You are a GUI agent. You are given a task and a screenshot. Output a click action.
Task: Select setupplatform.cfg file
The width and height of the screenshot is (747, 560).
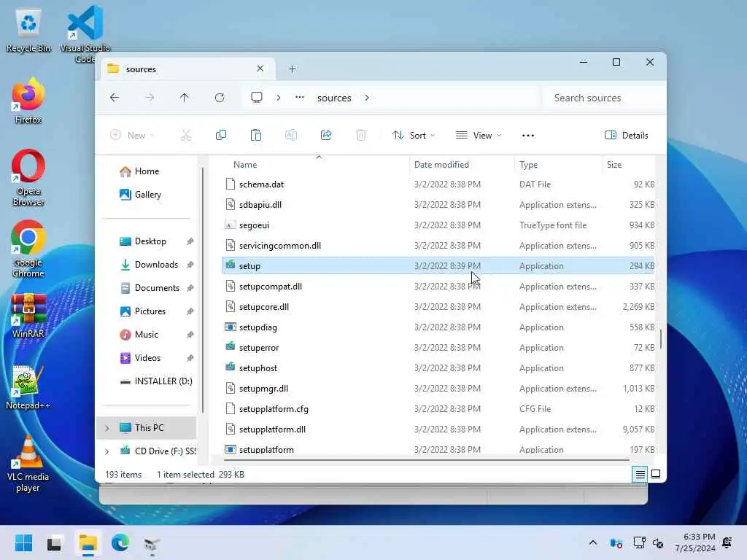pos(438,409)
